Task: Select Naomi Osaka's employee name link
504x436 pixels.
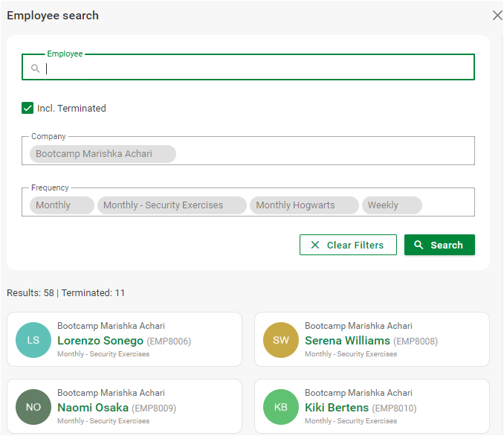Action: pyautogui.click(x=93, y=408)
